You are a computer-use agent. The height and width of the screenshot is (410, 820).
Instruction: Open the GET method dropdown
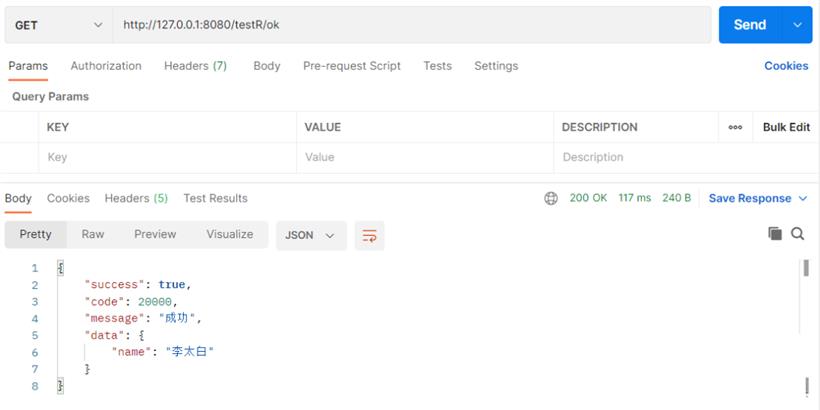pyautogui.click(x=59, y=25)
